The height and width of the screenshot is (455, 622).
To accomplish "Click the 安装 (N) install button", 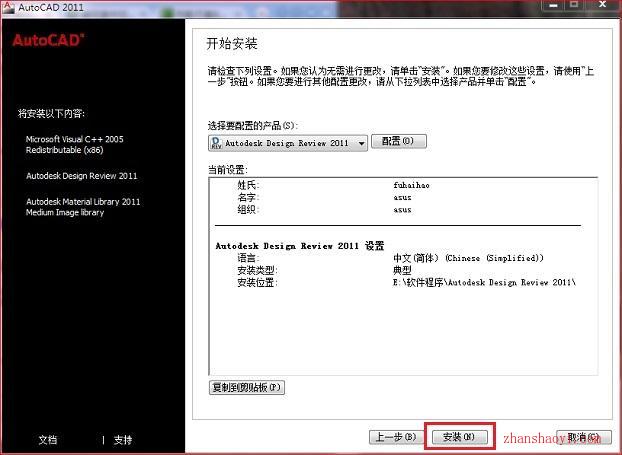I will (x=459, y=437).
